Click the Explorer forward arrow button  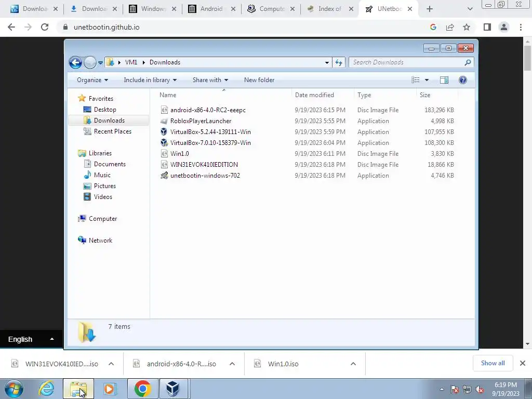[x=90, y=62]
